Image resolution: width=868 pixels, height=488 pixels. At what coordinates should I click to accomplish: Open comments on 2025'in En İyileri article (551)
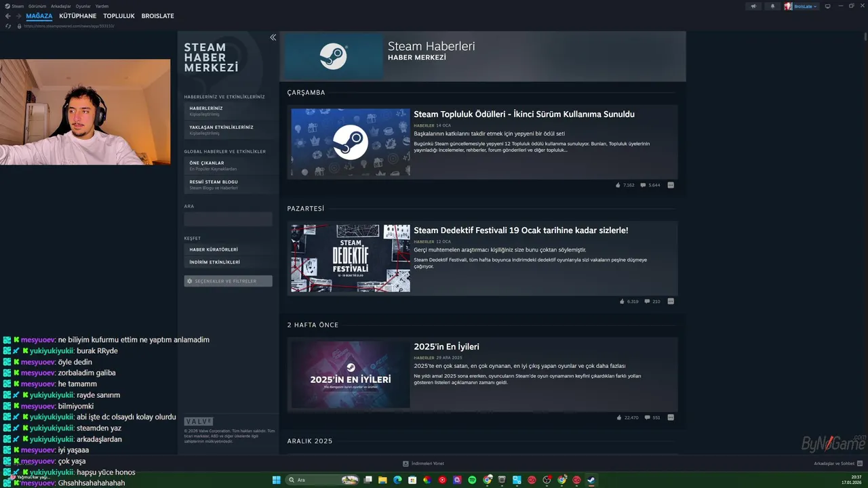click(x=652, y=418)
